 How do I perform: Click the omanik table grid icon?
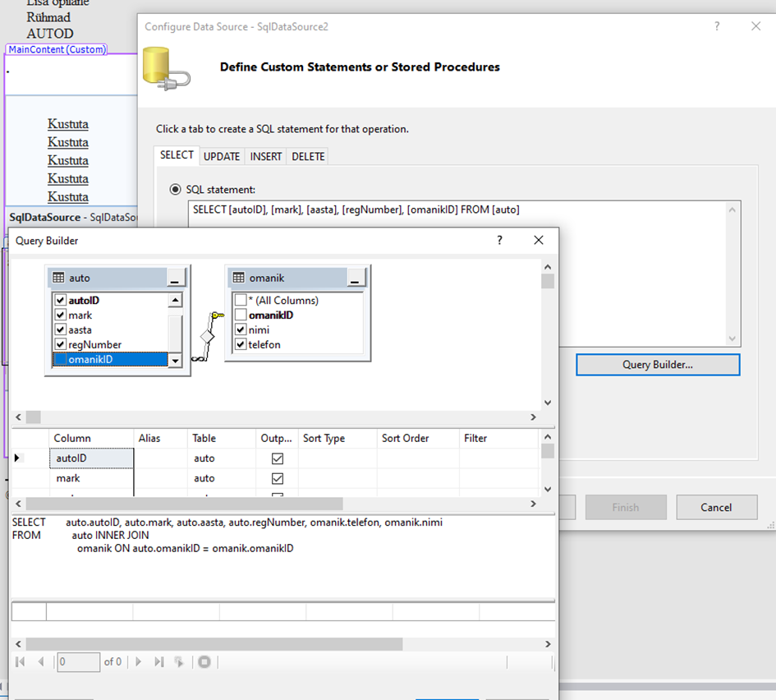click(239, 279)
